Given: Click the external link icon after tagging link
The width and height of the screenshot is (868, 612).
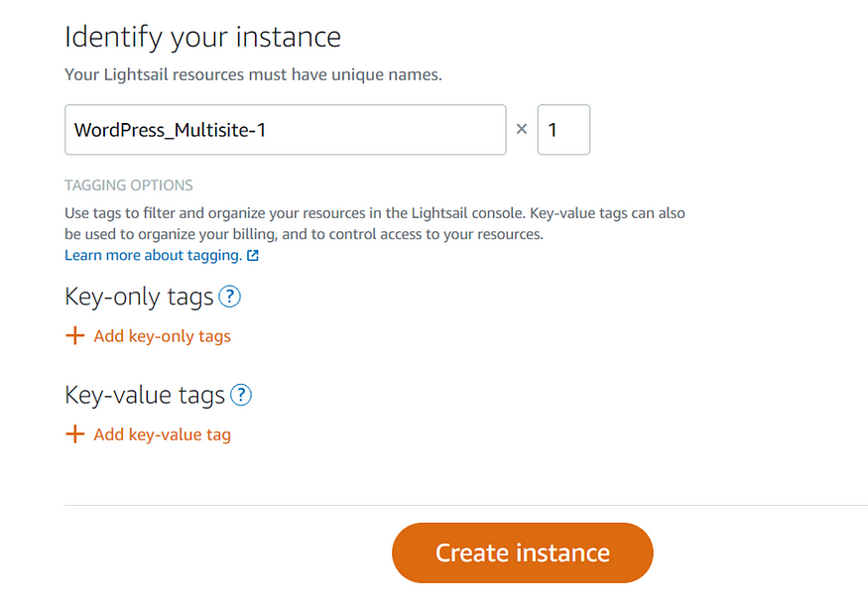Looking at the screenshot, I should click(x=253, y=255).
